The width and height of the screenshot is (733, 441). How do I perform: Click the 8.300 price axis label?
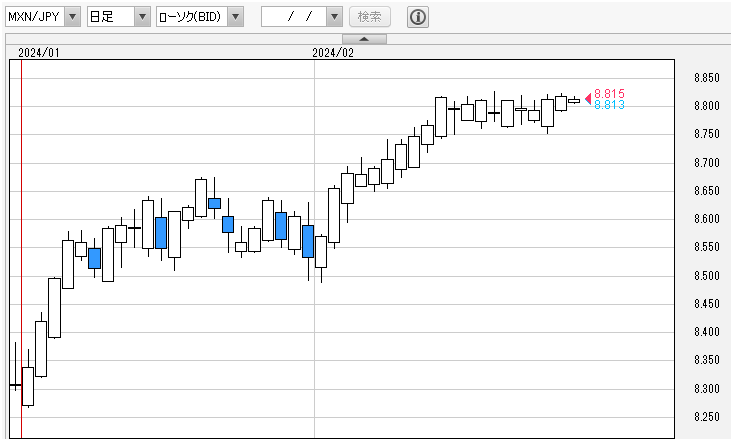coord(706,389)
